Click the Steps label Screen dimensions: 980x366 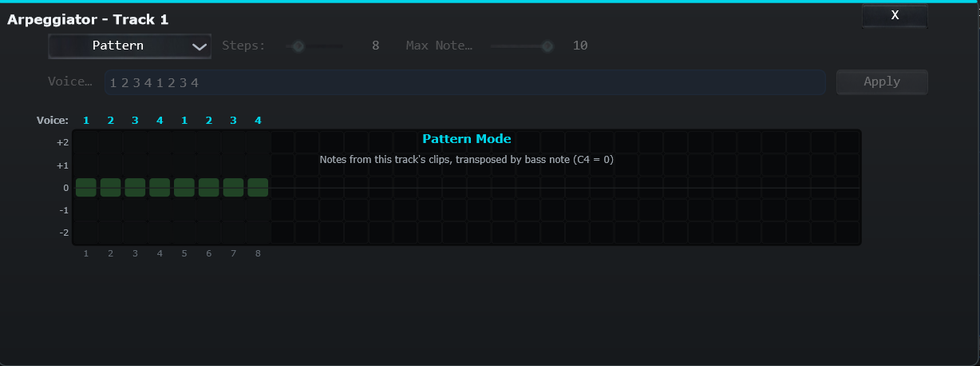[243, 46]
